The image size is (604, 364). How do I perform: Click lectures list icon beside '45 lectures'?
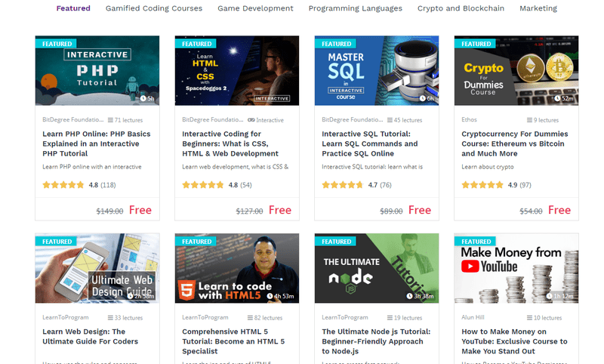pyautogui.click(x=390, y=120)
